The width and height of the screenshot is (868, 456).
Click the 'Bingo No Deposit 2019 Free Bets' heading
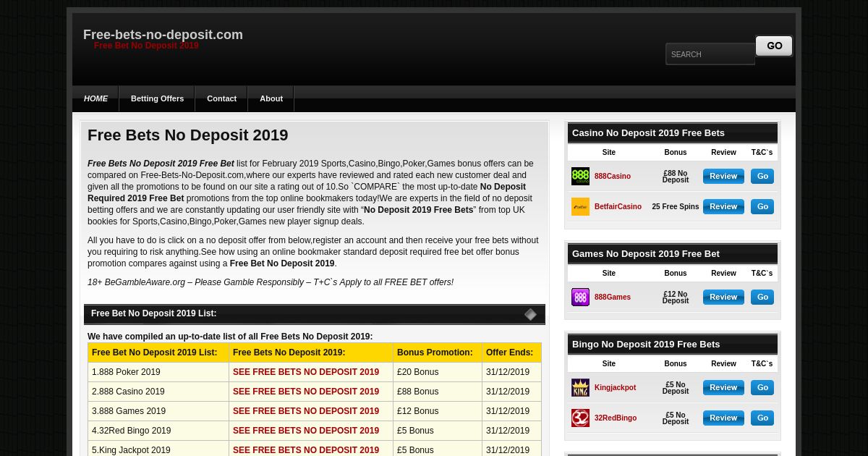pos(646,344)
